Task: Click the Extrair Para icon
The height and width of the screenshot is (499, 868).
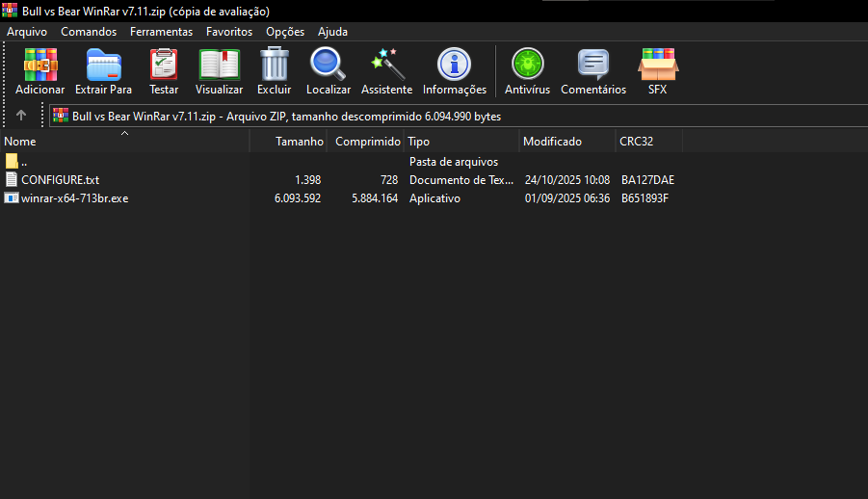Action: (103, 66)
